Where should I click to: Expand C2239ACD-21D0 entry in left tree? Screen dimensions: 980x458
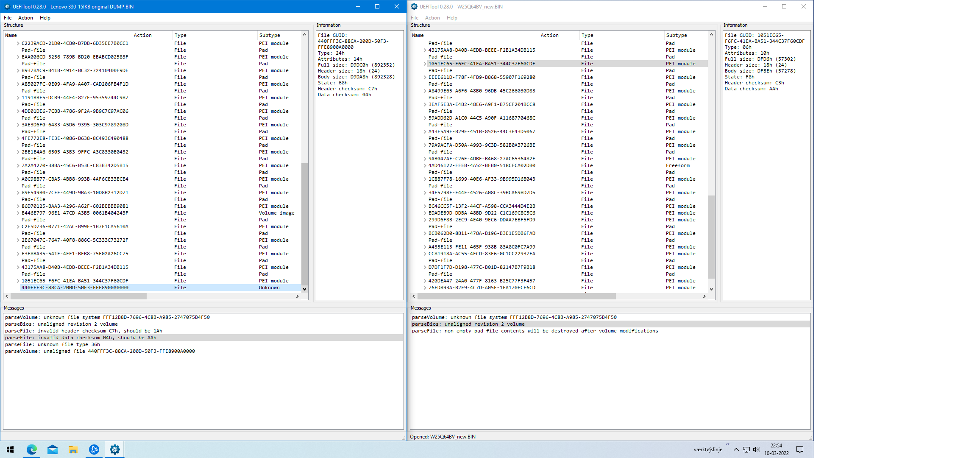18,43
